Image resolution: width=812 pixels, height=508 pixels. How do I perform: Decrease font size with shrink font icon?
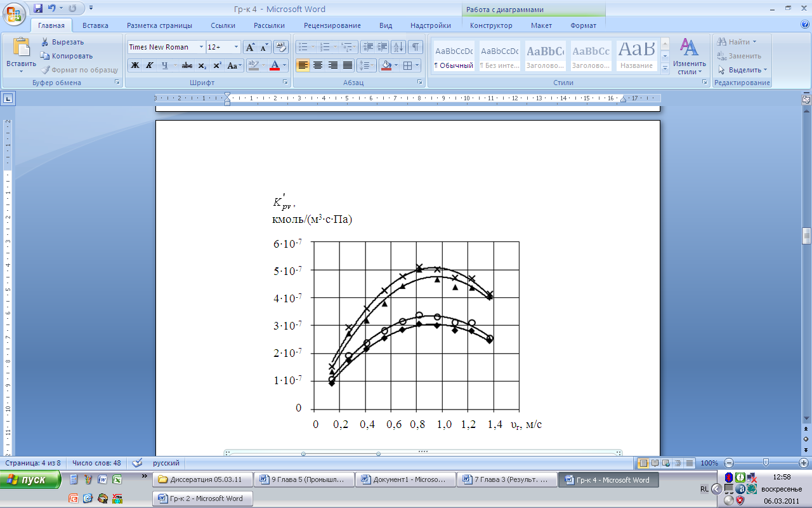(x=264, y=47)
